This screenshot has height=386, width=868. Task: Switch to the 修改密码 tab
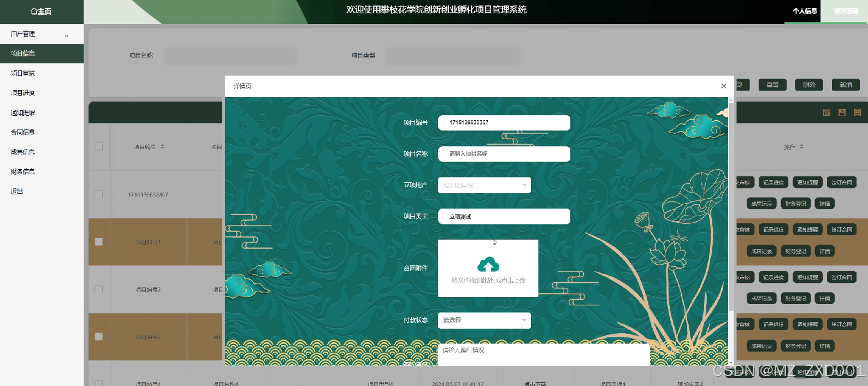click(846, 11)
